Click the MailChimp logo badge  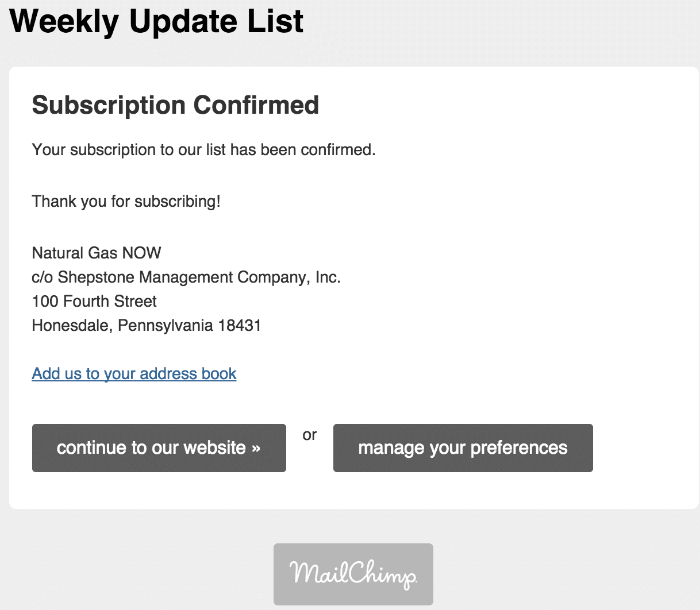click(x=353, y=574)
